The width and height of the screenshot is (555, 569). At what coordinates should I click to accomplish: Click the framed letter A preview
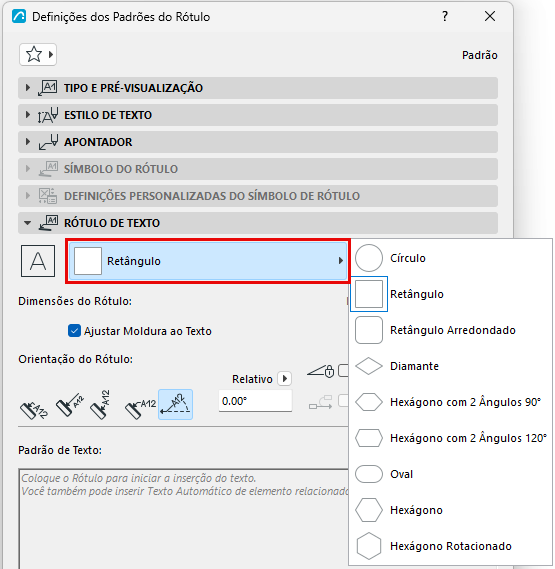pos(38,261)
